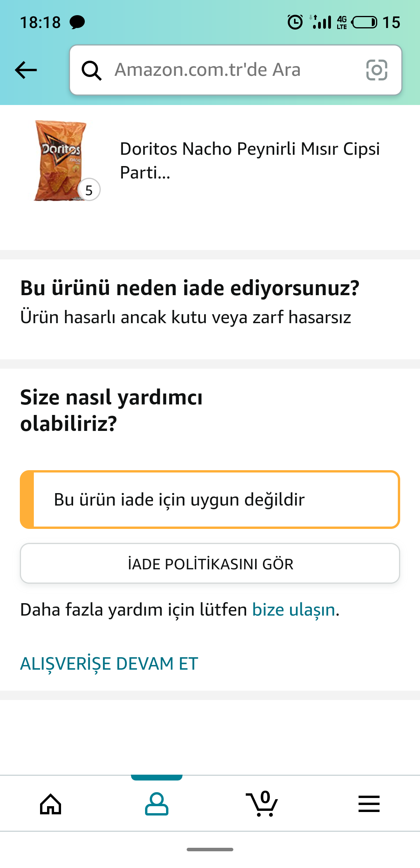The height and width of the screenshot is (868, 420).
Task: Open the shopping cart icon
Action: [262, 804]
